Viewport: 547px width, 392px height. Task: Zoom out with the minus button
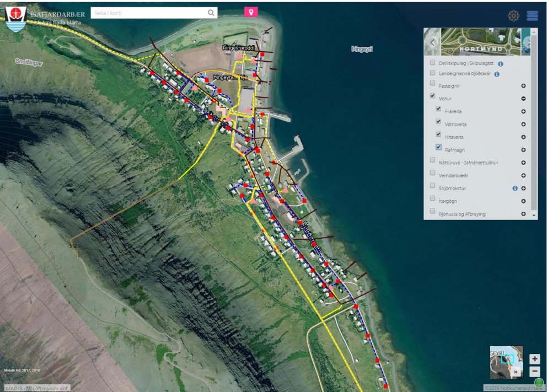(534, 371)
